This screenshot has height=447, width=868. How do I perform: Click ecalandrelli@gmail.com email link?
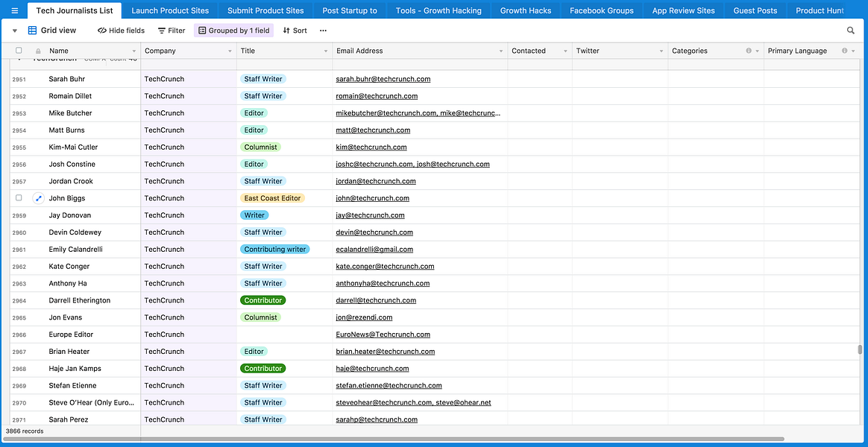pyautogui.click(x=374, y=250)
